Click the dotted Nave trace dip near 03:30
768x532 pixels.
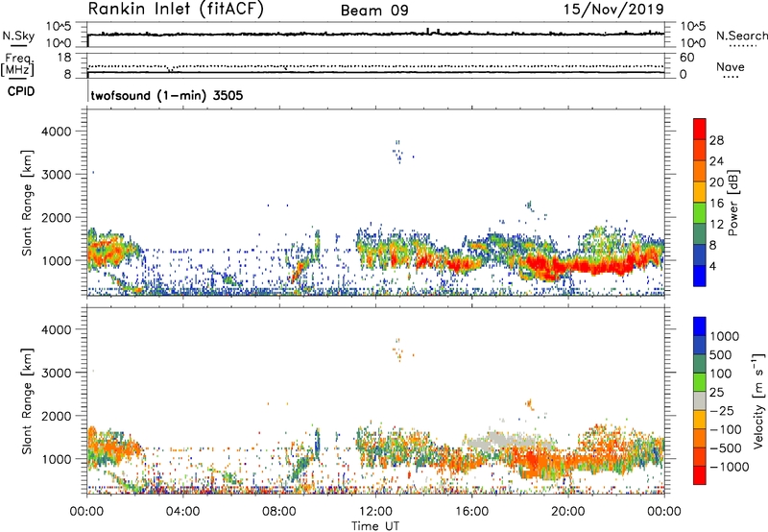point(170,69)
